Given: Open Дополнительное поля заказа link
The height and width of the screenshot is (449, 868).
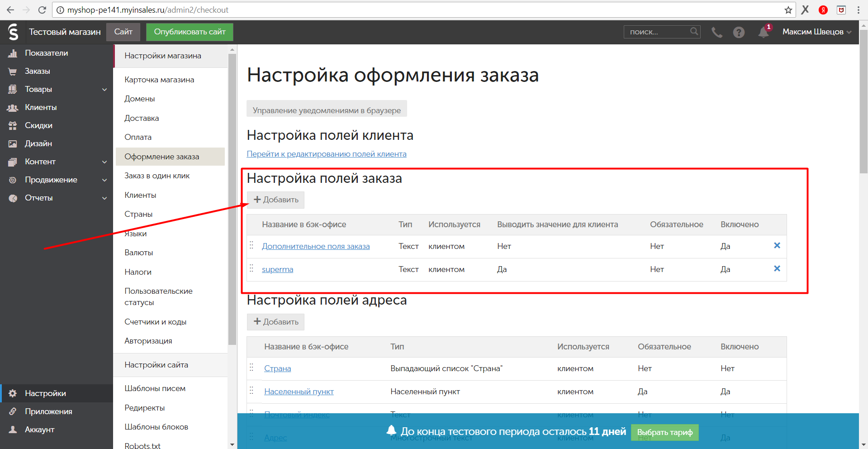Looking at the screenshot, I should 316,246.
